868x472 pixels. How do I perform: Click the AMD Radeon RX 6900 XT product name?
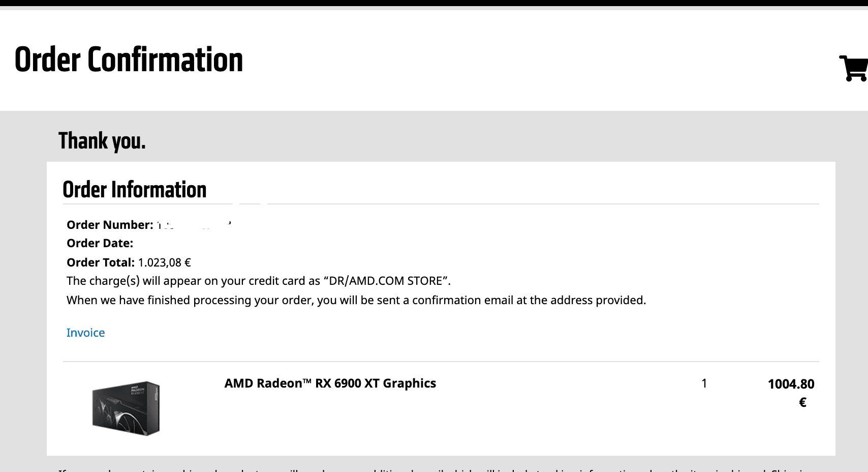click(330, 383)
